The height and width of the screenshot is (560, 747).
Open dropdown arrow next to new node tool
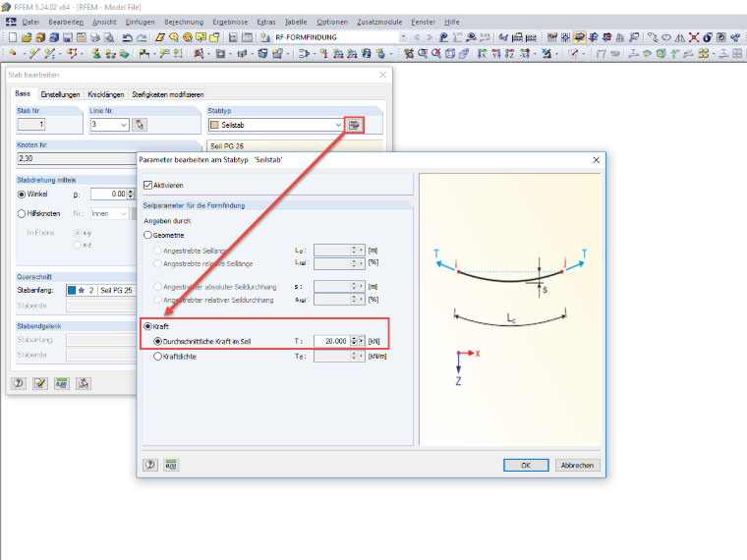24,54
